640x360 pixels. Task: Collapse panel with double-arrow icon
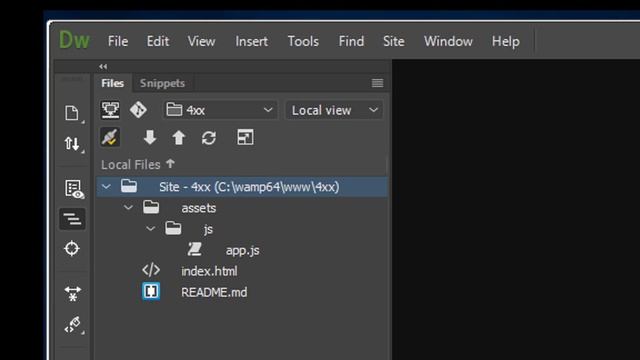[x=103, y=67]
